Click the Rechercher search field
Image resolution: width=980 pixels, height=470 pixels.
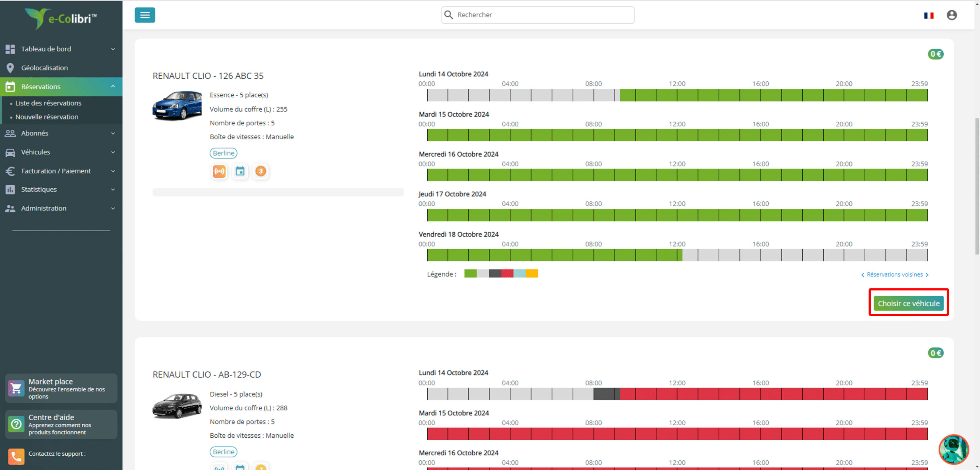tap(538, 15)
